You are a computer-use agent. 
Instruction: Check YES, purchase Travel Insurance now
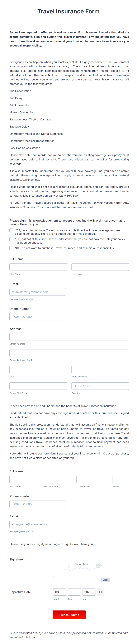(x=11, y=230)
